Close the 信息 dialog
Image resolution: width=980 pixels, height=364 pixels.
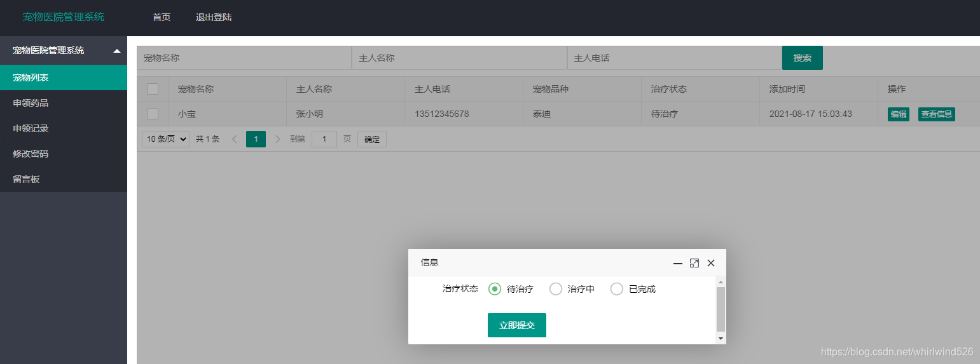coord(711,263)
